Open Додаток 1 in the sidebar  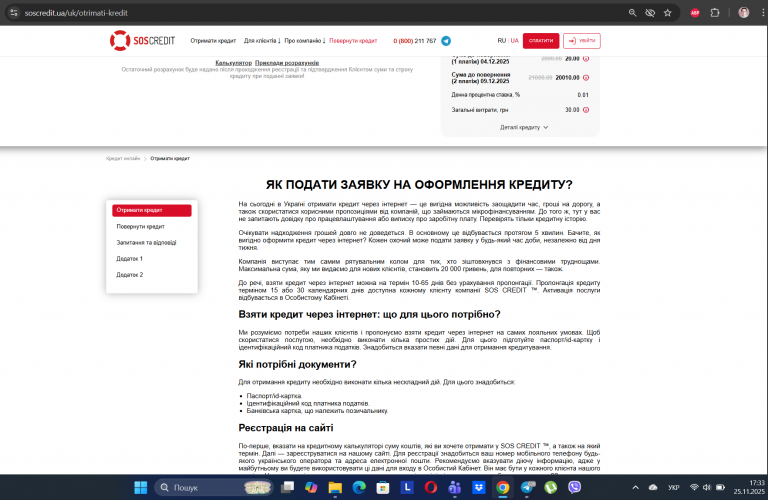tap(129, 259)
